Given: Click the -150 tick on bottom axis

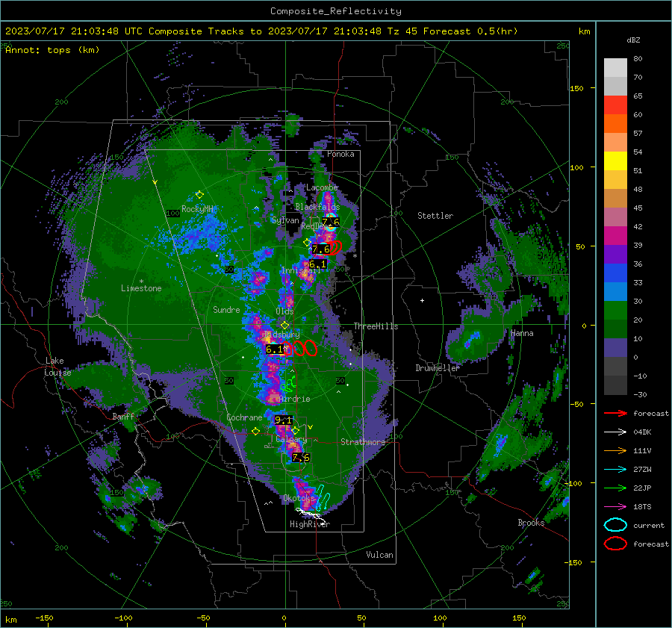Looking at the screenshot, I should click(44, 618).
